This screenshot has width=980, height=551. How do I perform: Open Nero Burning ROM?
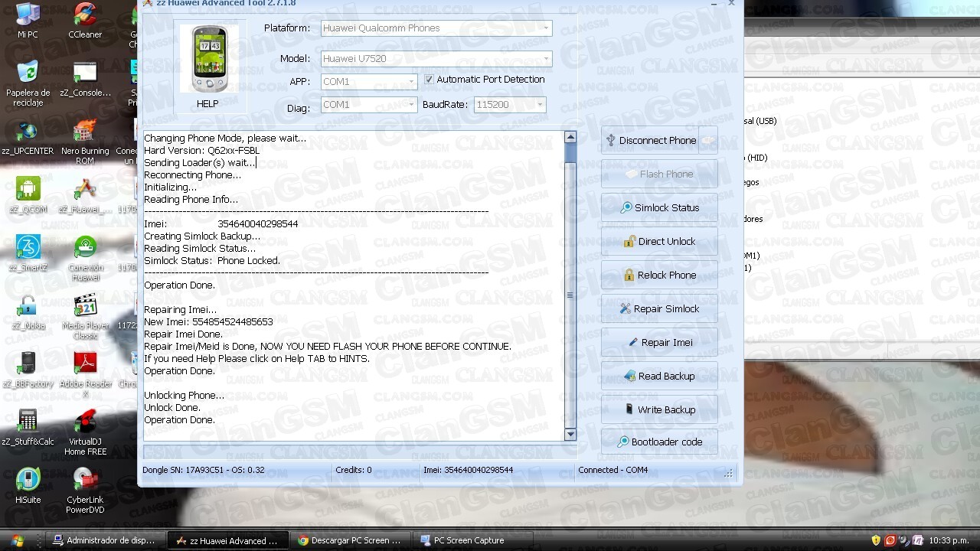tap(85, 142)
